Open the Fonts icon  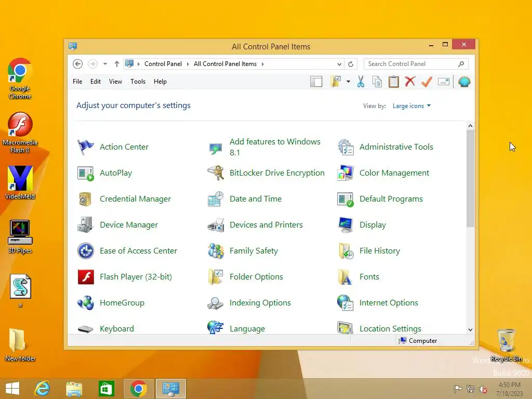coord(345,277)
